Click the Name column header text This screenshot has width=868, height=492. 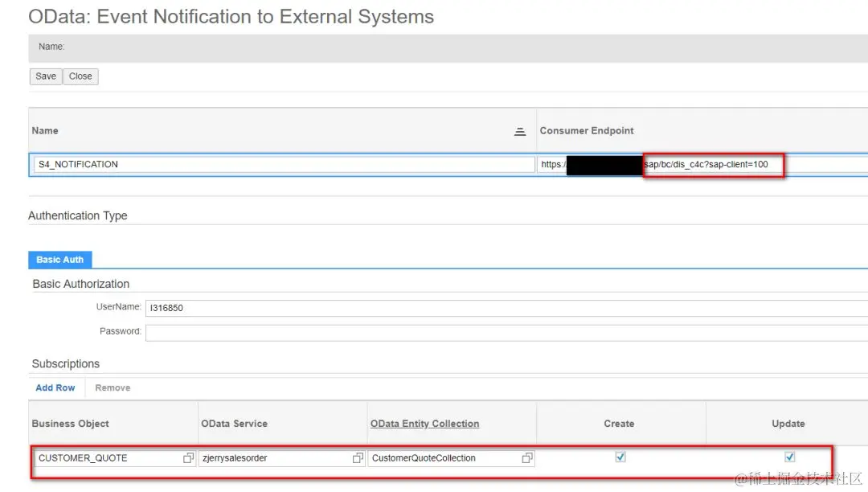pyautogui.click(x=45, y=130)
